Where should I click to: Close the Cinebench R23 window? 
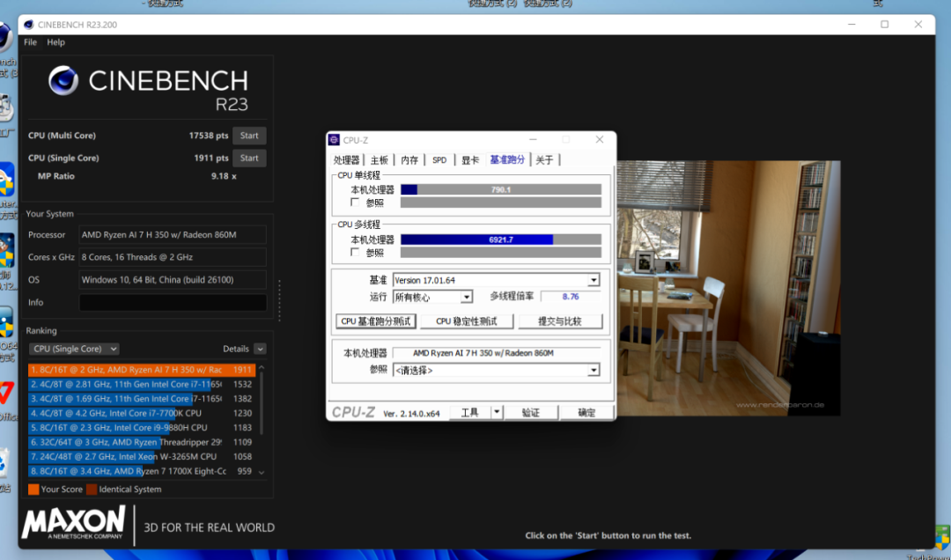(x=918, y=25)
